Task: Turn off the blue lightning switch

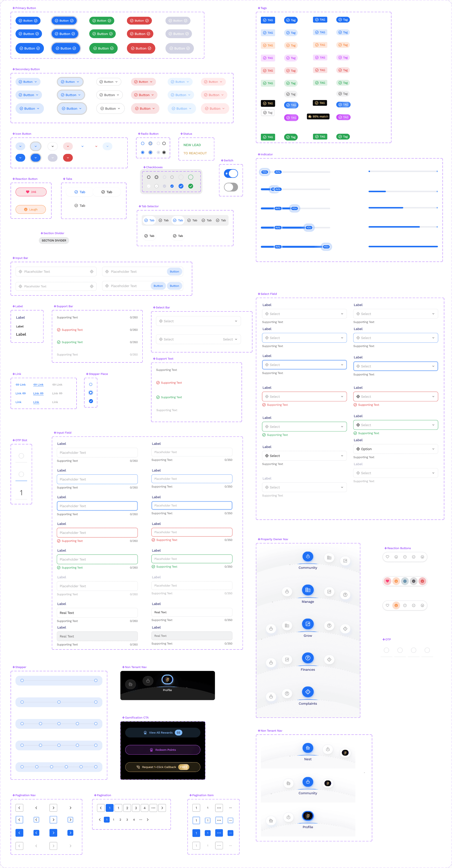Action: [231, 174]
